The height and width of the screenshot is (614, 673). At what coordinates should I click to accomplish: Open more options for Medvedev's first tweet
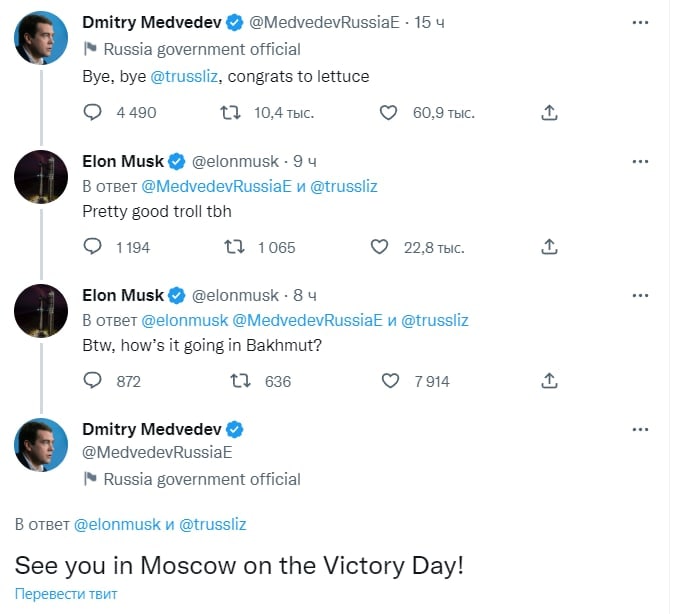point(641,22)
